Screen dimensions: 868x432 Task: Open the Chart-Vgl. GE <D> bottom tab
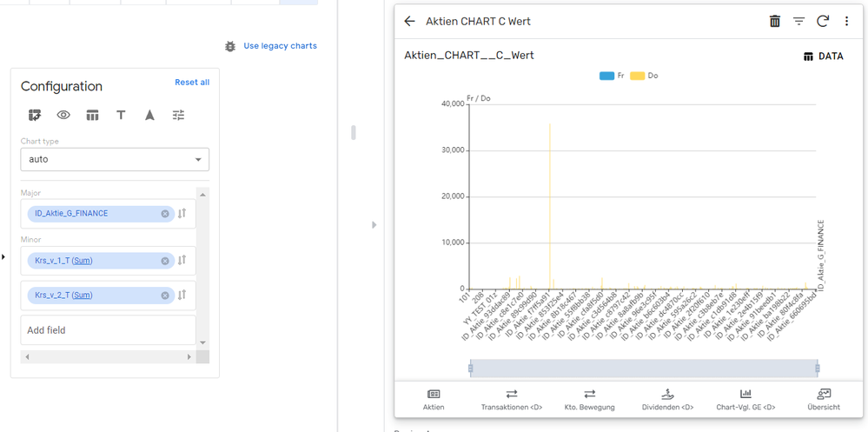click(745, 399)
